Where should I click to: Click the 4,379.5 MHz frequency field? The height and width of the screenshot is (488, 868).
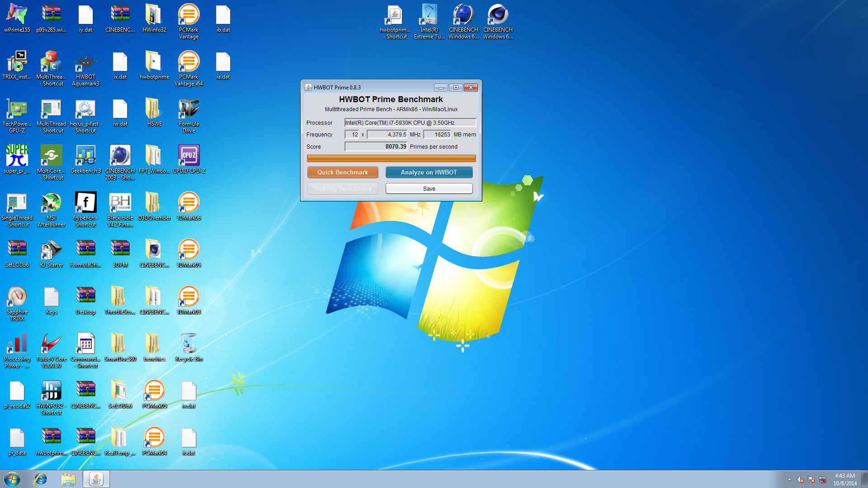point(387,134)
